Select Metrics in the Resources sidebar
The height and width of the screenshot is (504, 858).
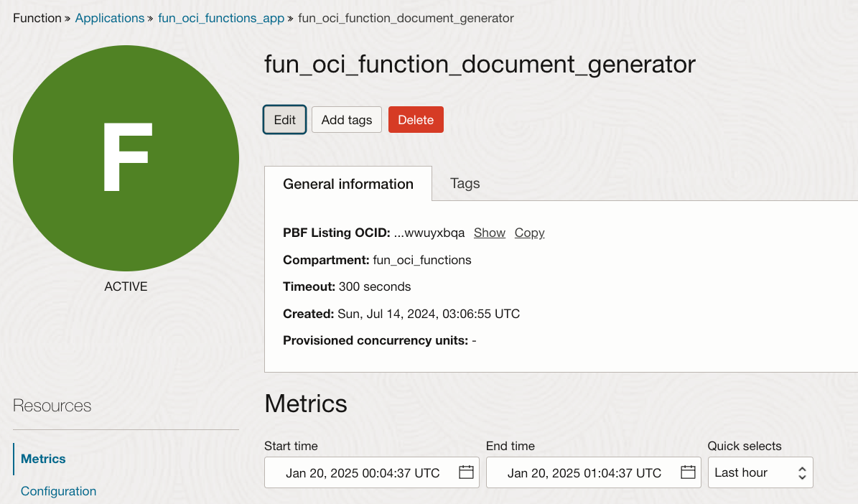click(x=43, y=459)
